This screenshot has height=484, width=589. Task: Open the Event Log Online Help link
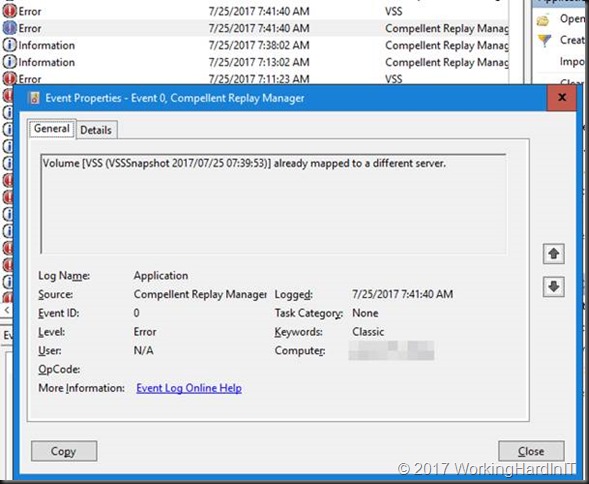tap(189, 388)
